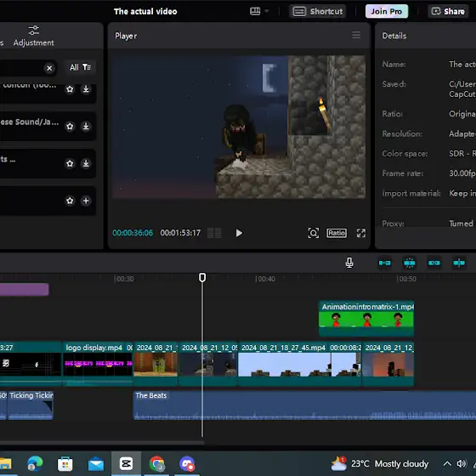Click the Details panel header

(x=394, y=36)
